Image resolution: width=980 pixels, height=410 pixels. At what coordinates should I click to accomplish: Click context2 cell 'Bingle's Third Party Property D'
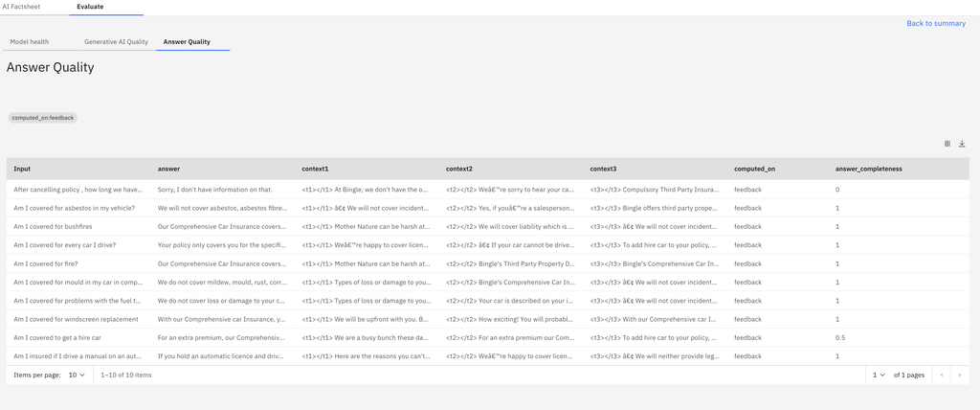pyautogui.click(x=510, y=263)
